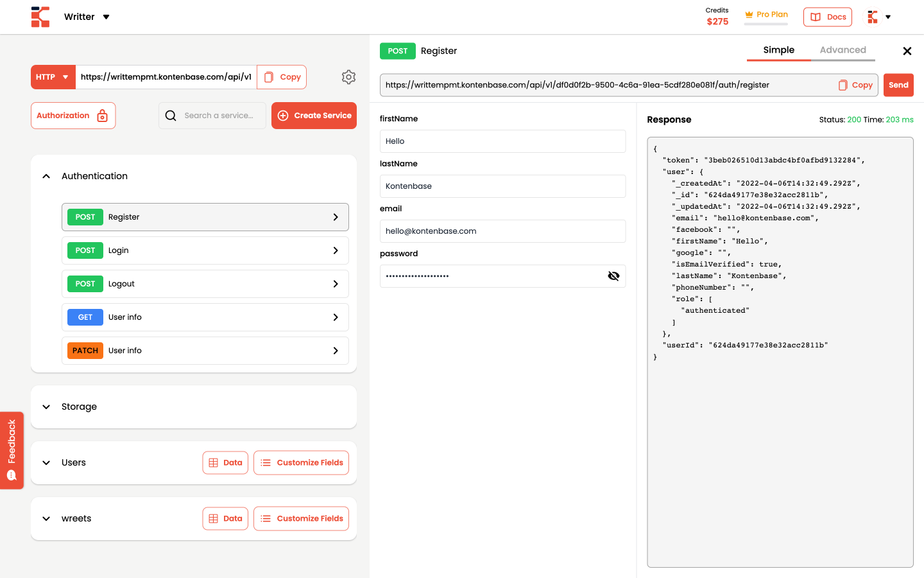This screenshot has height=578, width=924.
Task: Select the PATCH badge for User info
Action: tap(85, 351)
